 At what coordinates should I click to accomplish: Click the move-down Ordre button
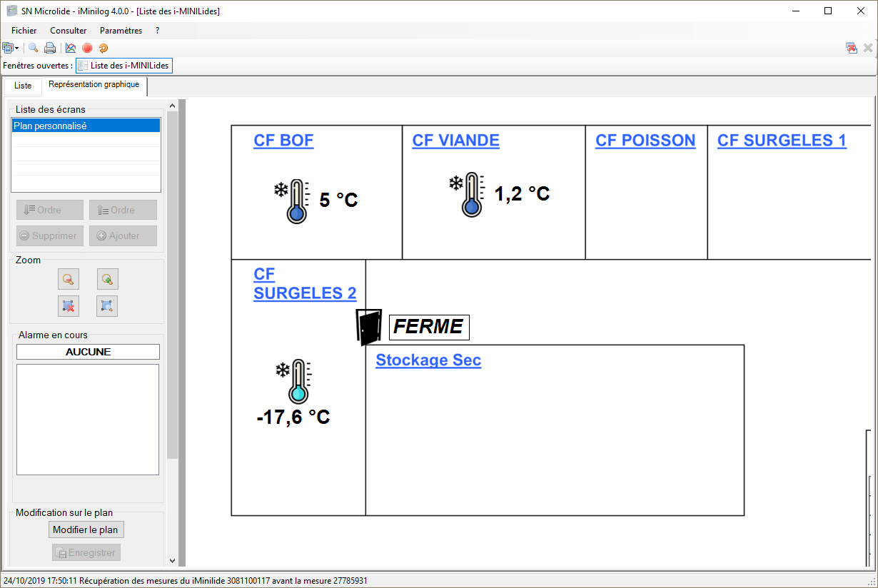[50, 210]
